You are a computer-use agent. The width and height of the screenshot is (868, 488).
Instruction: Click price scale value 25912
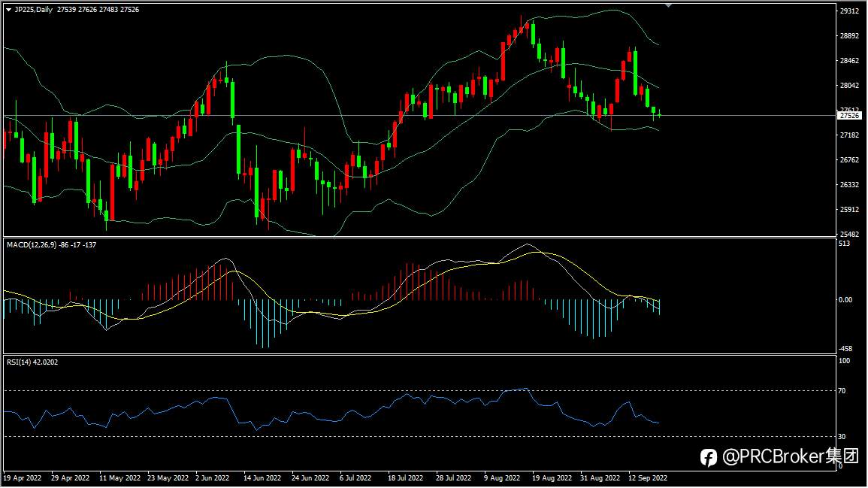849,210
